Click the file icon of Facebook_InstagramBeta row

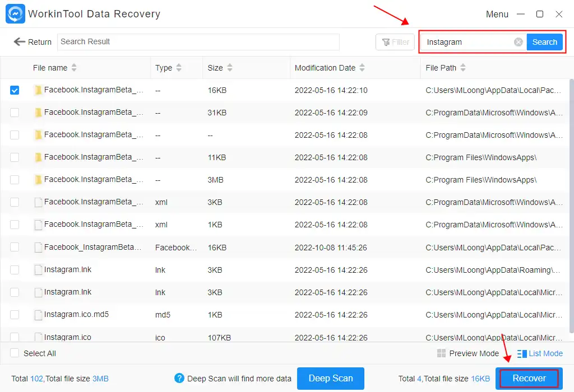38,248
